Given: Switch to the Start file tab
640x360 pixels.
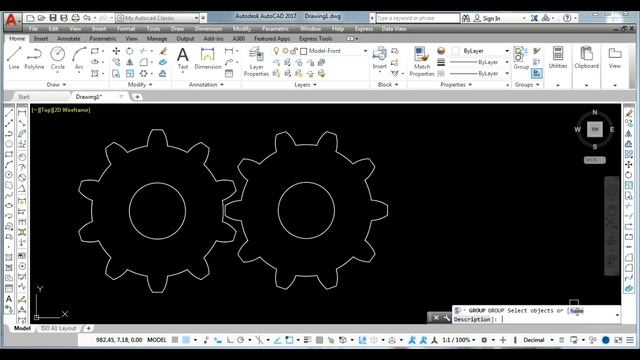Looking at the screenshot, I should pyautogui.click(x=24, y=97).
